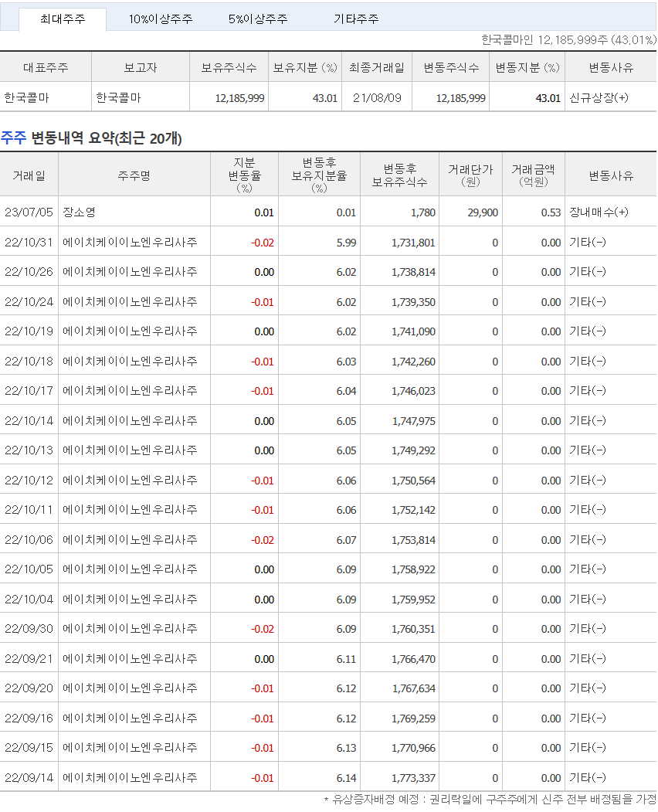Click the 최종거래일 column header
This screenshot has height=812, width=658.
377,67
